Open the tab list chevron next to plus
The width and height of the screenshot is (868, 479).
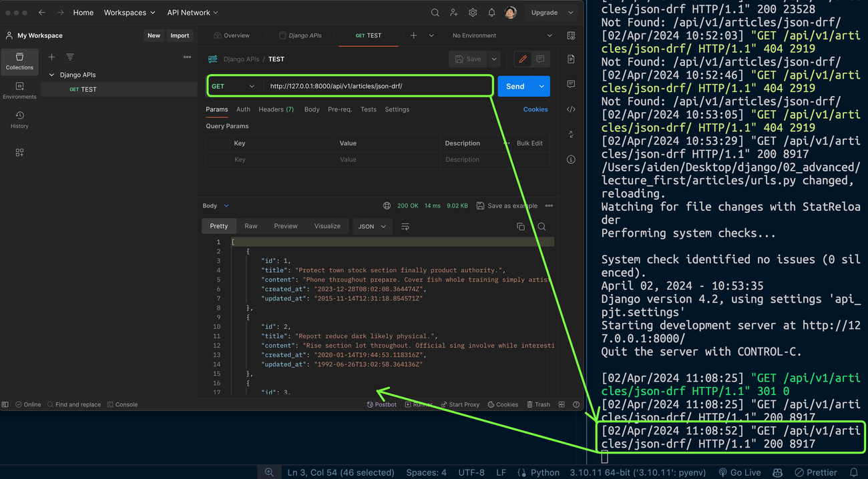[431, 35]
